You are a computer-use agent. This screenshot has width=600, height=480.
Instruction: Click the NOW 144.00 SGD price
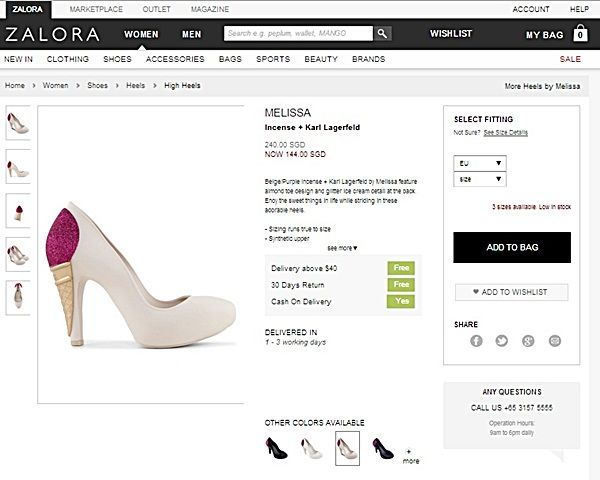(x=295, y=154)
